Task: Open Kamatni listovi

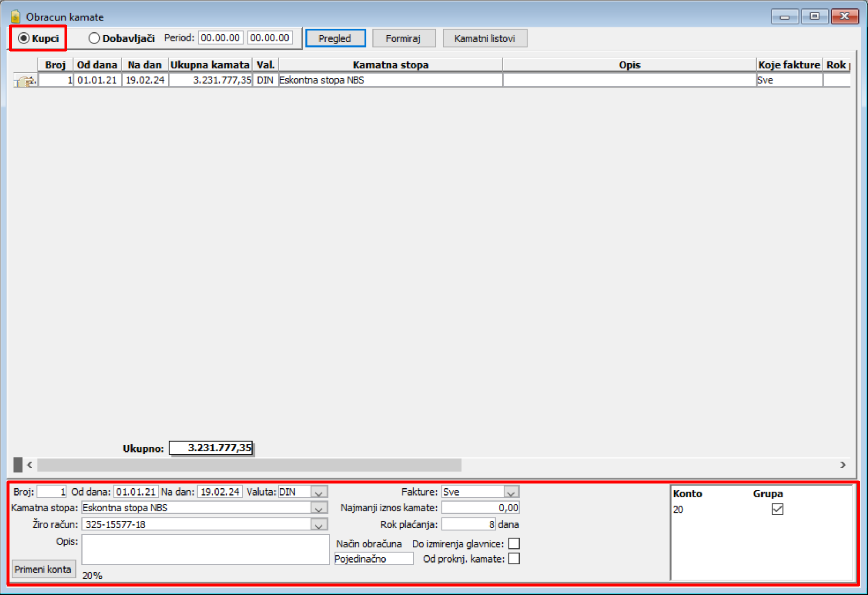Action: tap(485, 38)
